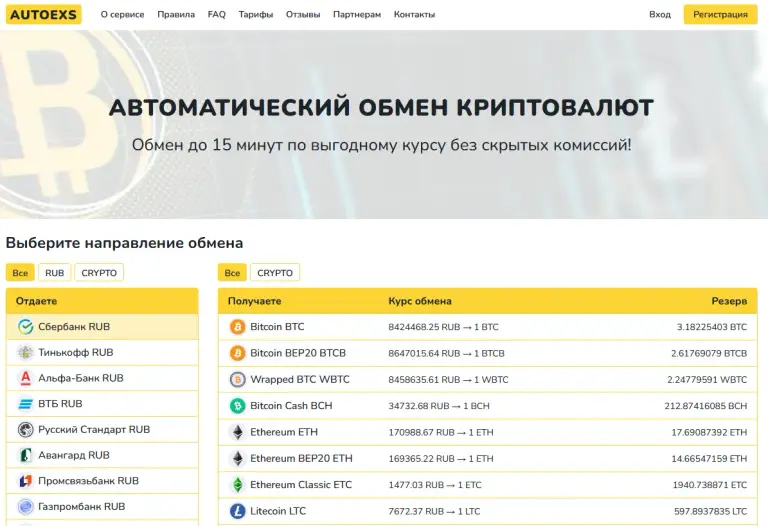Screen dimensions: 768x526
Task: Click the Промсвязьбанк icon
Action: click(x=25, y=481)
